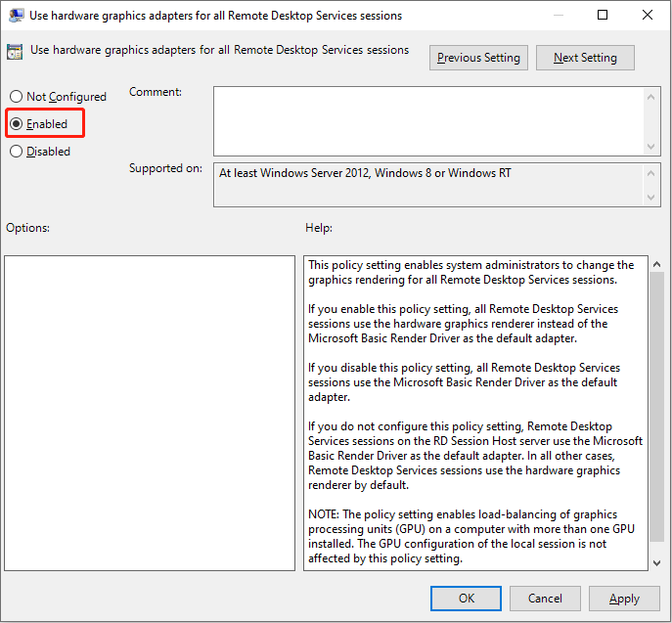Click help paragraph 'If you disable this policy setting'
Screen dimensions: 672x623
[x=464, y=382]
